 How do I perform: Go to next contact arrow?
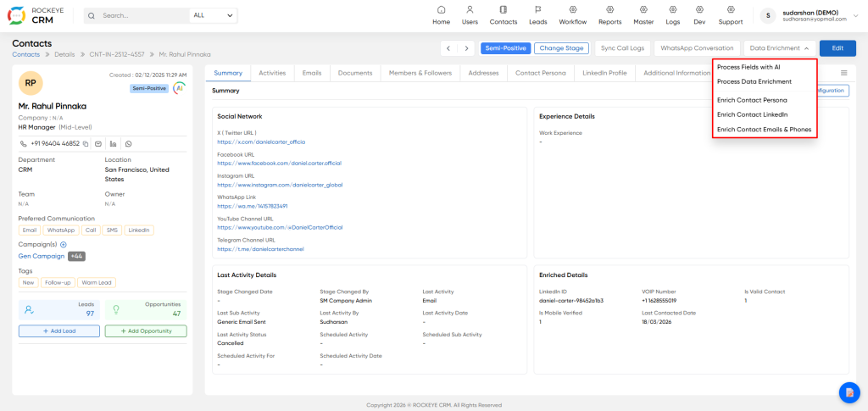(467, 48)
